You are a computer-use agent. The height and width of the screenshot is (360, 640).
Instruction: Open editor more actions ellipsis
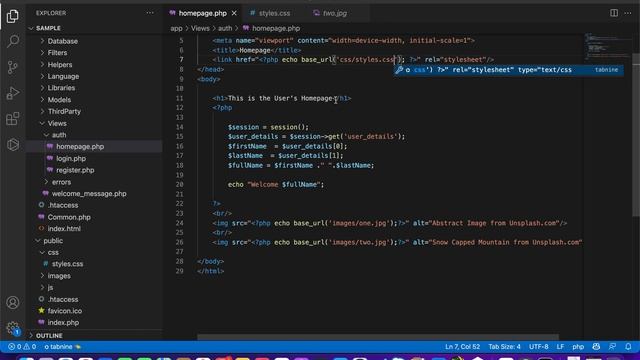pos(628,13)
